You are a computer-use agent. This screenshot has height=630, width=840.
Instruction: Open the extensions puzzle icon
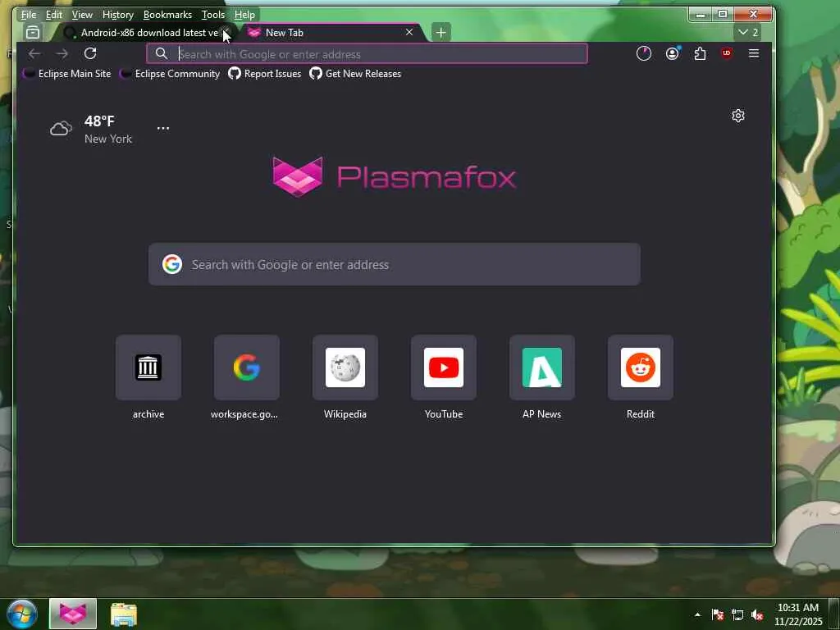[x=700, y=53]
